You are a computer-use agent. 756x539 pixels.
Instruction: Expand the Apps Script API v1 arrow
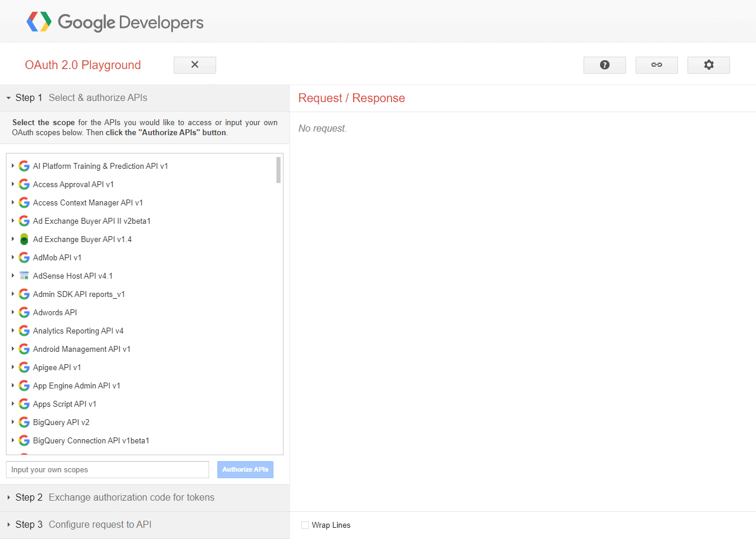tap(12, 404)
